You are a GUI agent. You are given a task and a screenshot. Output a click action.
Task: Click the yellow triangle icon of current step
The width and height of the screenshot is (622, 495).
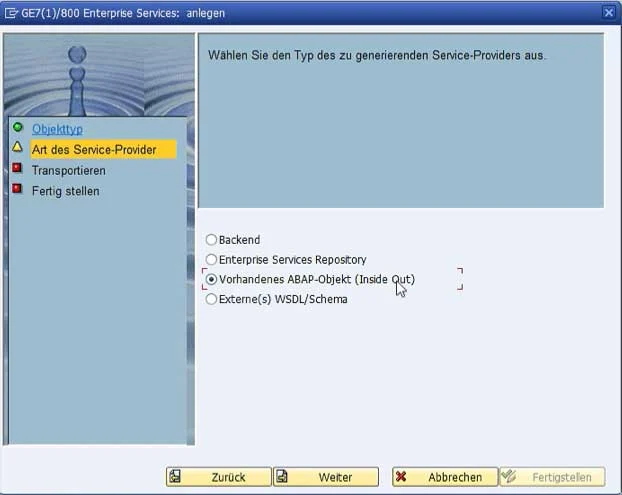tap(17, 148)
